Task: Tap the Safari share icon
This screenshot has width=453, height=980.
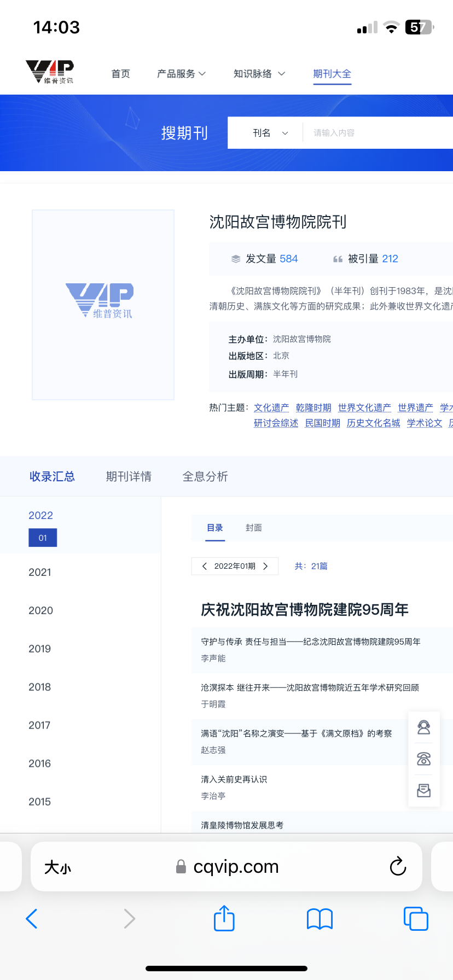Action: tap(224, 918)
